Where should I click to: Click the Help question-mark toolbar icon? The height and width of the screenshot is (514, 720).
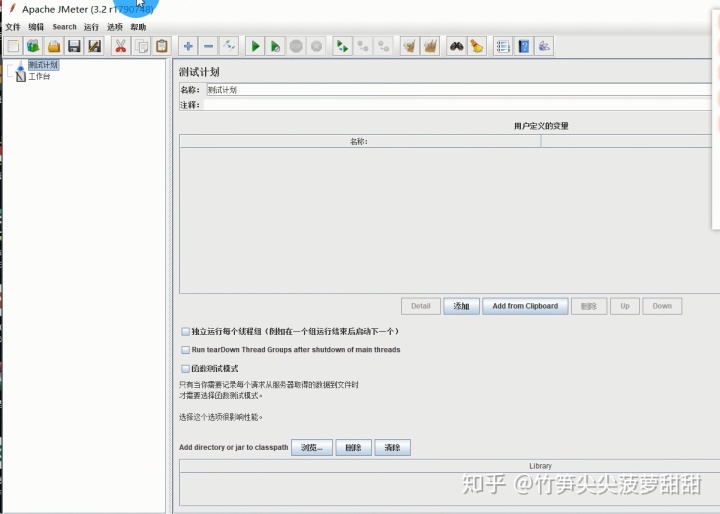coord(523,46)
